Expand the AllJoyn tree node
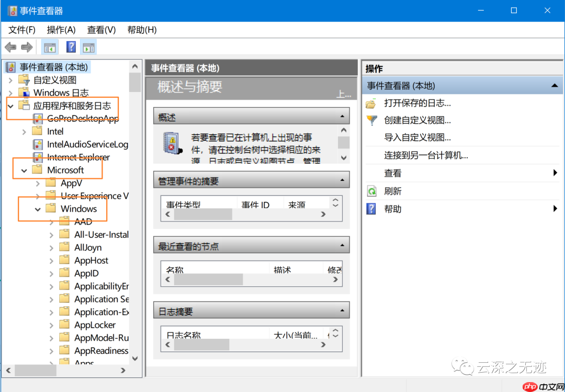Image resolution: width=565 pixels, height=392 pixels. 51,248
